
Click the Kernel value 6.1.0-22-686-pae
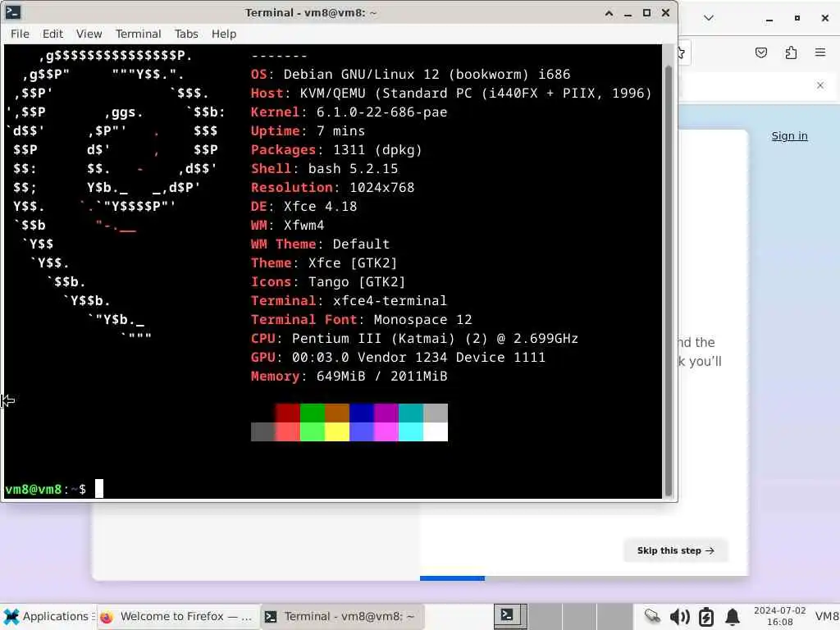pos(381,112)
